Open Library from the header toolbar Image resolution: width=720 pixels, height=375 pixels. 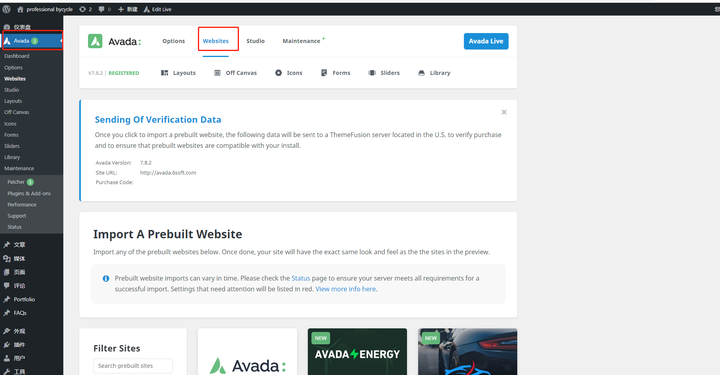434,73
